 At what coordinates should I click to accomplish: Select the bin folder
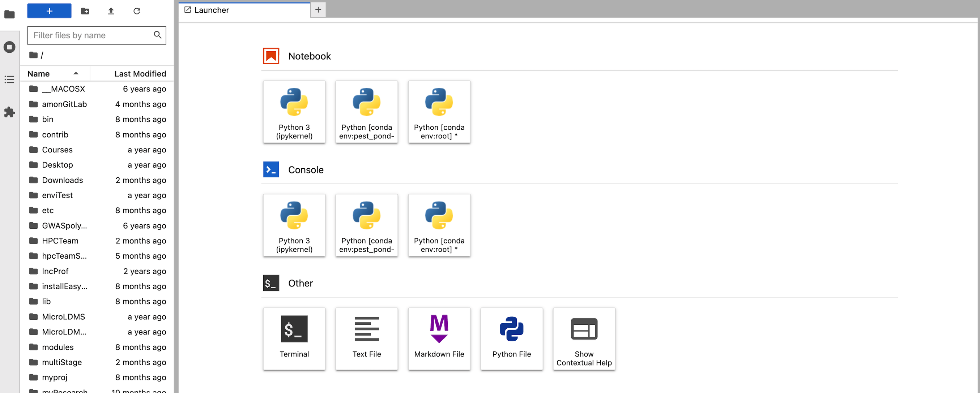tap(97, 119)
